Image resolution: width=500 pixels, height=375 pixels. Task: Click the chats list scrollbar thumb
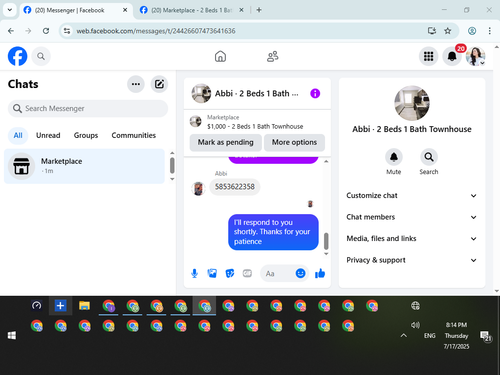pyautogui.click(x=172, y=166)
